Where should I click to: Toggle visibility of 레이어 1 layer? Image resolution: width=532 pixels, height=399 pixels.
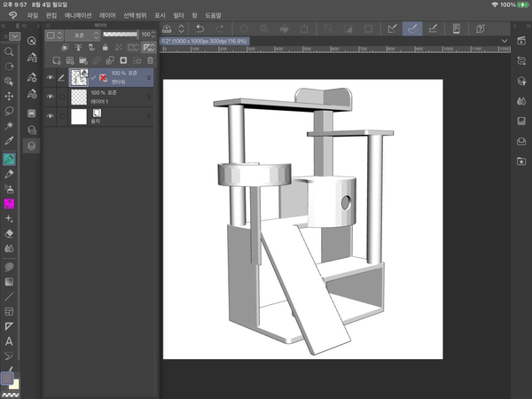[50, 97]
